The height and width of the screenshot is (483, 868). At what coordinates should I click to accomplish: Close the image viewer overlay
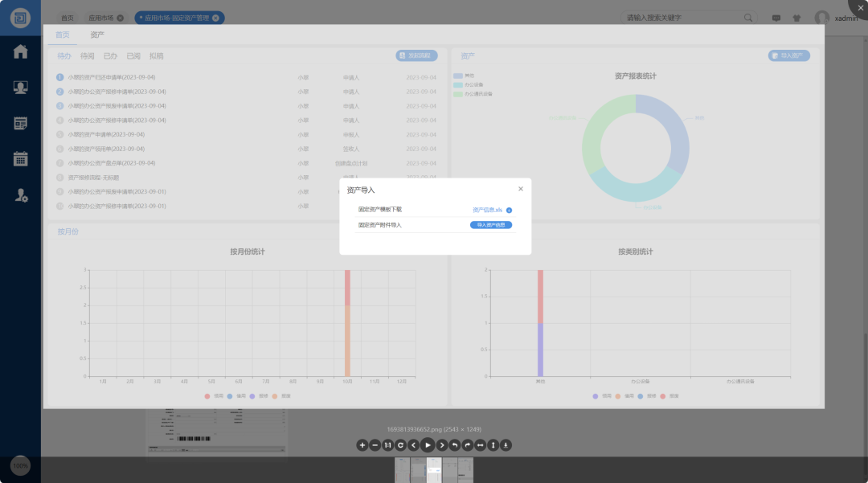[860, 8]
